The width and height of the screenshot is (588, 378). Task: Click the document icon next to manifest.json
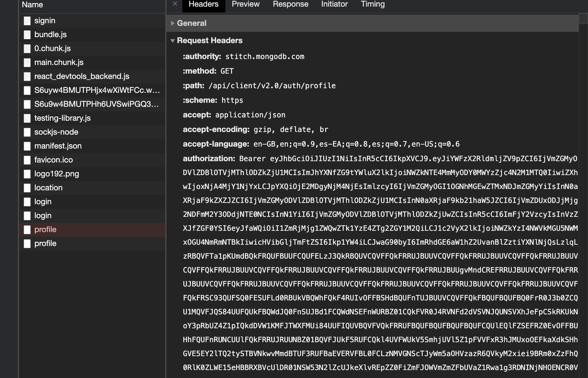27,146
